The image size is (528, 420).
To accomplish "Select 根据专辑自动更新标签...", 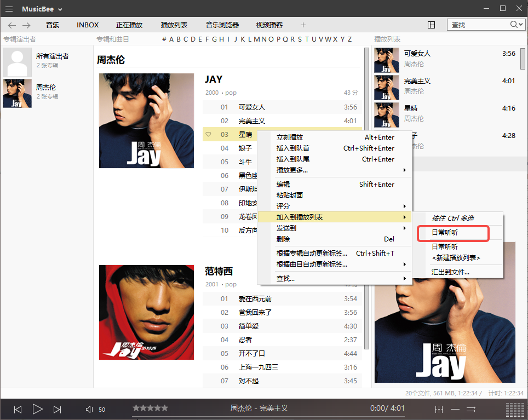I will click(x=335, y=254).
